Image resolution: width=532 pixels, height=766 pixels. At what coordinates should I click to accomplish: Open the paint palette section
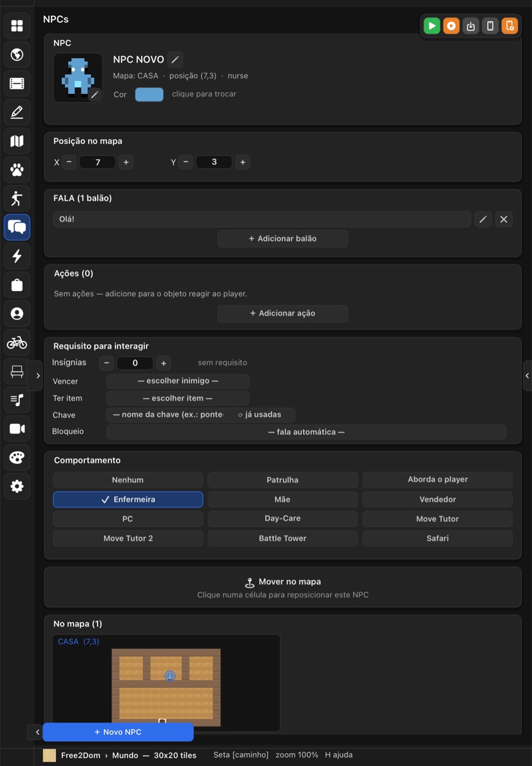tap(17, 458)
